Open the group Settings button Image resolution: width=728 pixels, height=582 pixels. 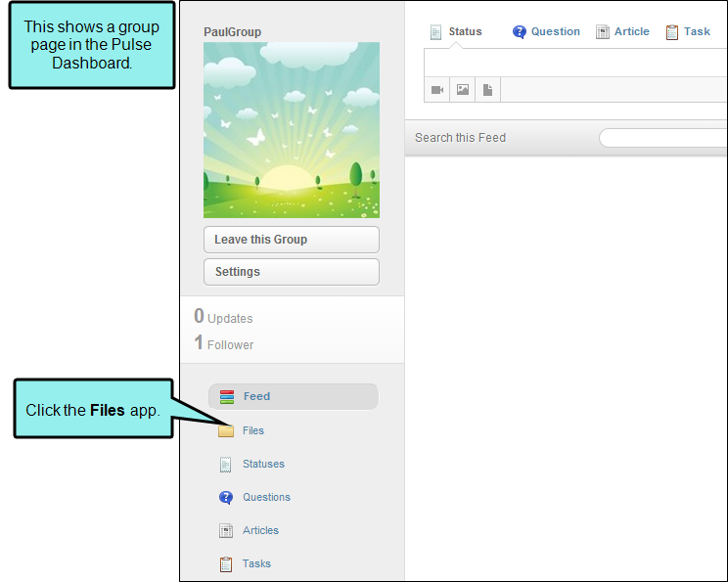coord(292,272)
